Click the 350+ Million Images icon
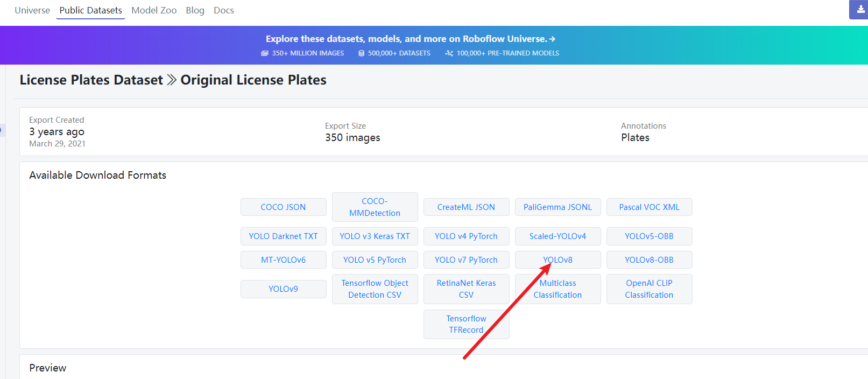 tap(265, 53)
